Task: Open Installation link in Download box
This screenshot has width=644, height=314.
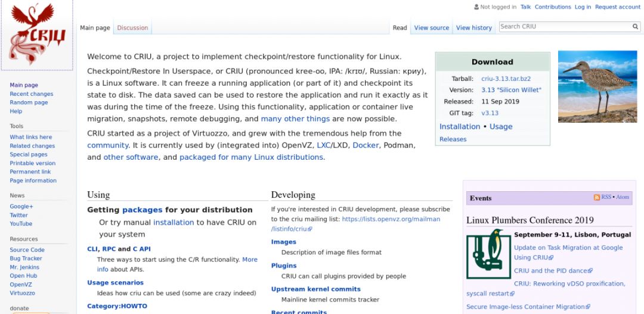Action: point(460,126)
